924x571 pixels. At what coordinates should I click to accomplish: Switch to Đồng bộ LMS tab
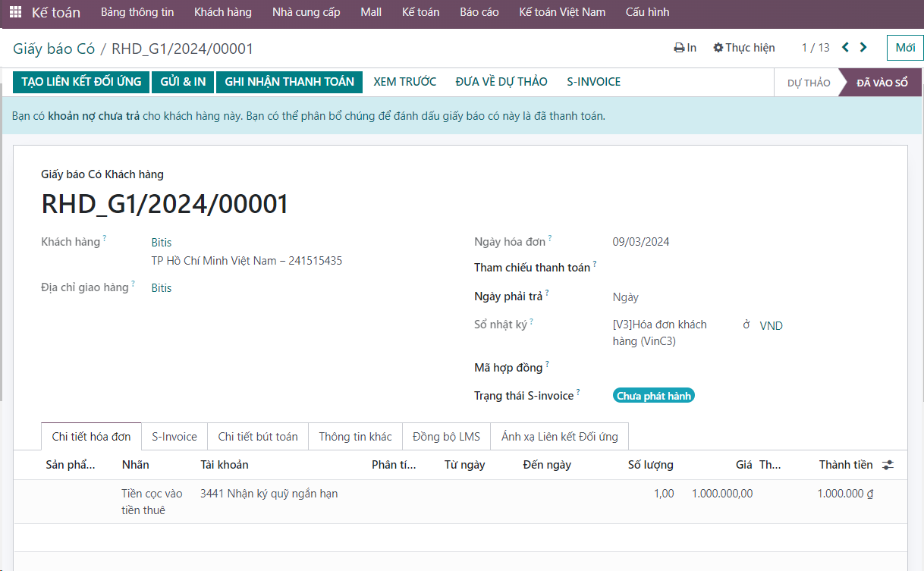(447, 436)
